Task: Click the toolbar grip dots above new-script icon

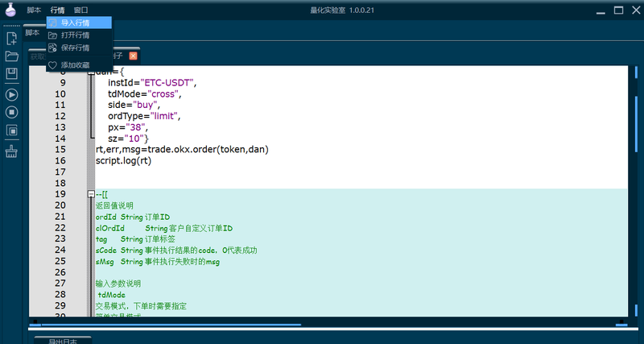Action: [11, 26]
